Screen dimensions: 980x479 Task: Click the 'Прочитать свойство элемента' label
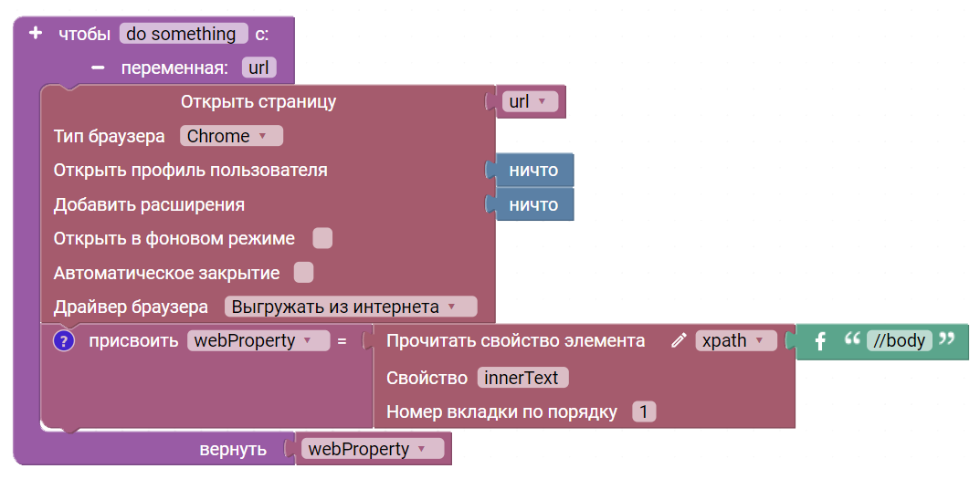pos(516,340)
